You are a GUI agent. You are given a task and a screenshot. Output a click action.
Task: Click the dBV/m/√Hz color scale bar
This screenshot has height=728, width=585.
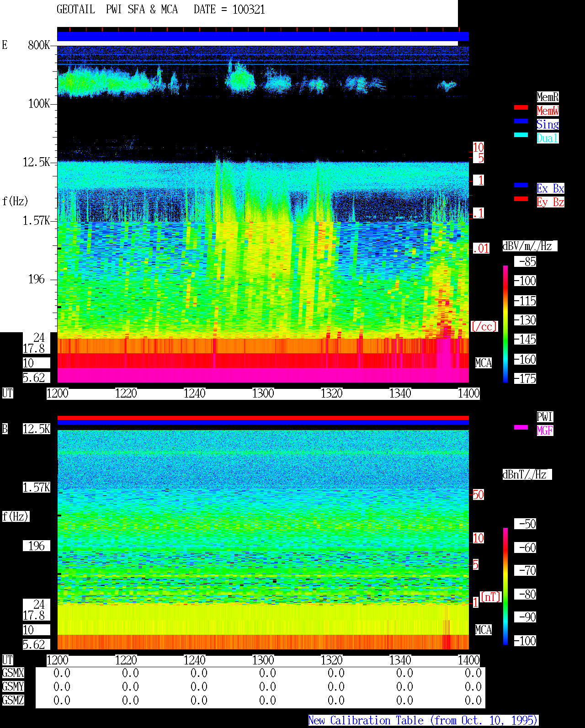click(505, 324)
